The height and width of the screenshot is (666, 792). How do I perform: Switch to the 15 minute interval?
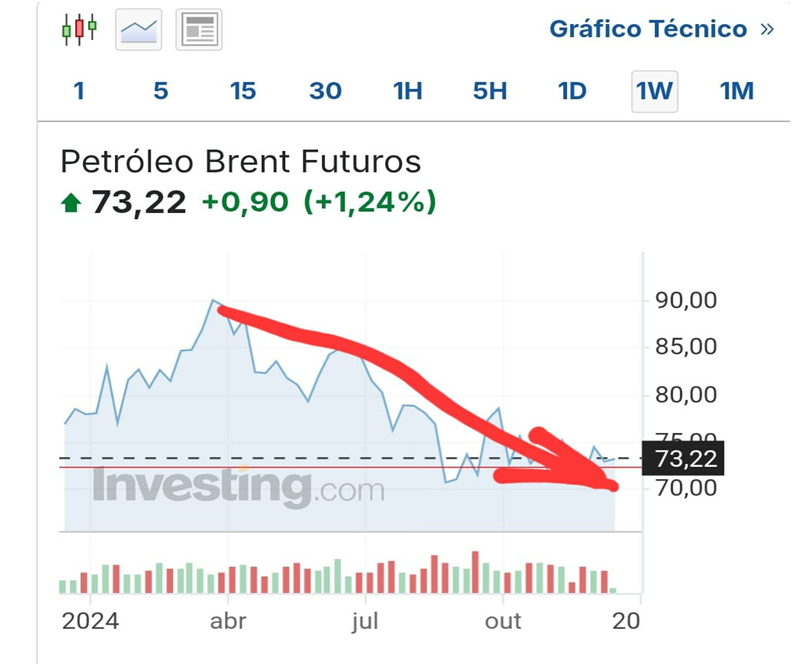[243, 91]
